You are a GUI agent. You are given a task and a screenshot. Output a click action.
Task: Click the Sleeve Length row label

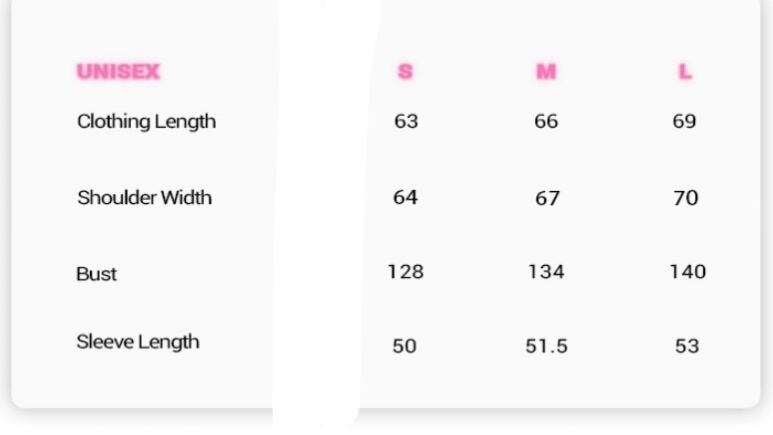[x=138, y=342]
